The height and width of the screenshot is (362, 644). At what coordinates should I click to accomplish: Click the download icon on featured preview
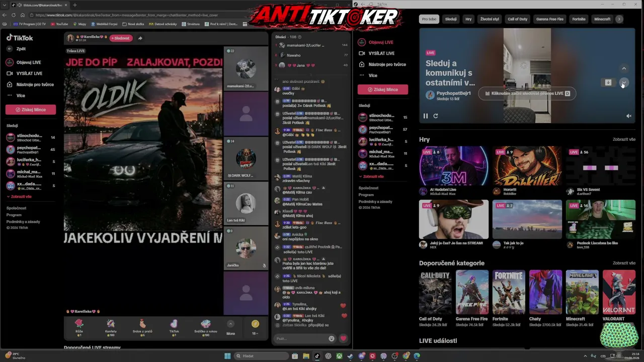pos(608,82)
